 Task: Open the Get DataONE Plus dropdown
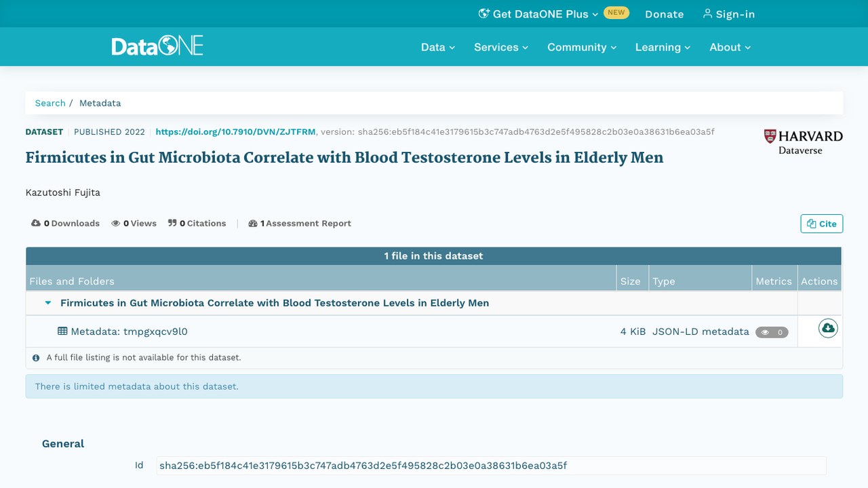tap(538, 14)
